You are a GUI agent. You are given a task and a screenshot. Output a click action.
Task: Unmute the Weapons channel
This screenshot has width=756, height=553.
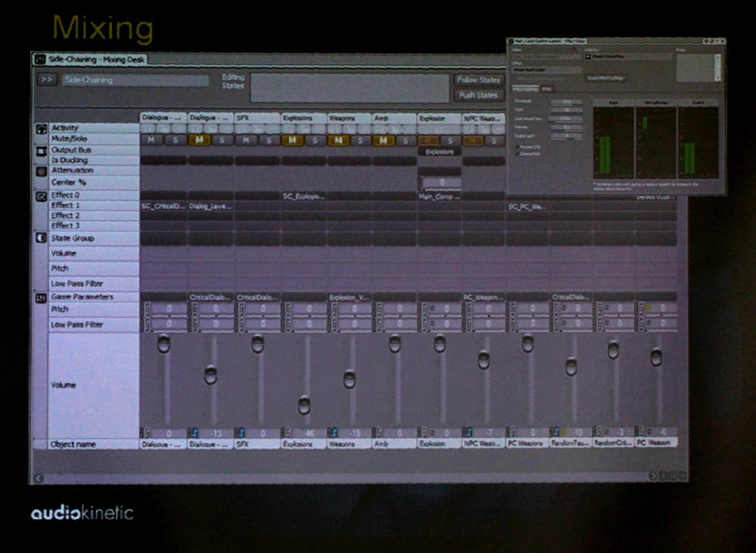pos(338,140)
